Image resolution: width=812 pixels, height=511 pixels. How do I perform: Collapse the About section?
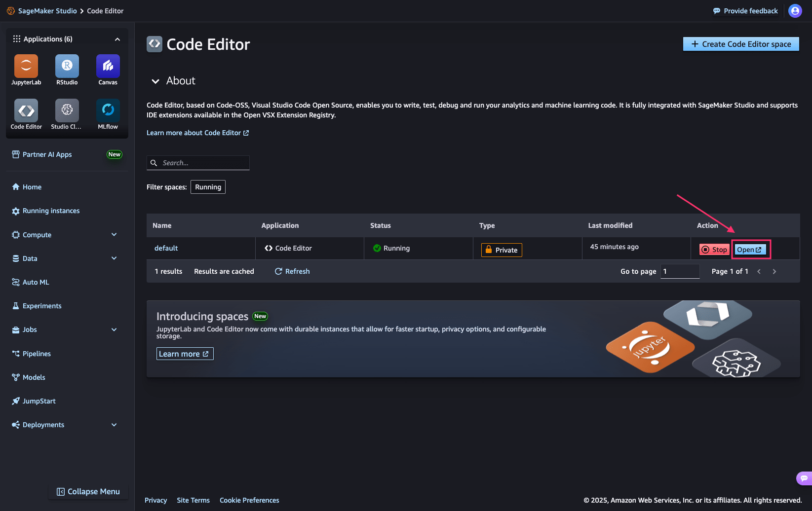pyautogui.click(x=155, y=81)
